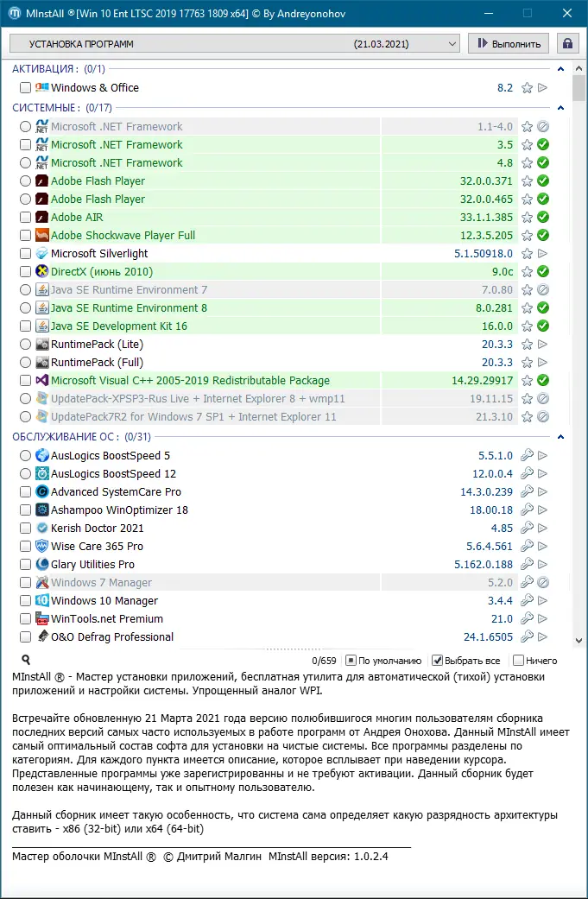The image size is (588, 899).
Task: Click the Kerish Doctor 2021 icon
Action: (x=41, y=528)
